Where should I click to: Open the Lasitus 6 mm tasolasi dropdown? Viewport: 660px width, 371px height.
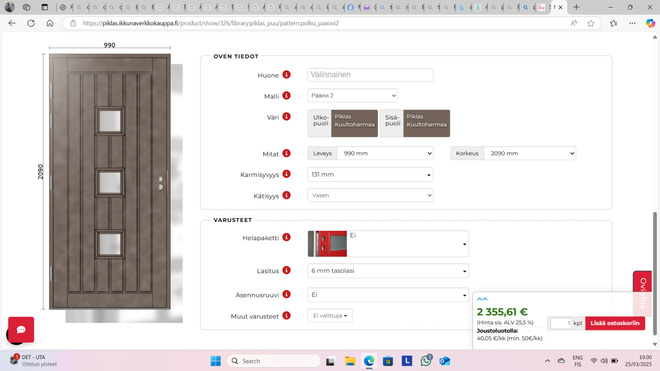click(388, 271)
